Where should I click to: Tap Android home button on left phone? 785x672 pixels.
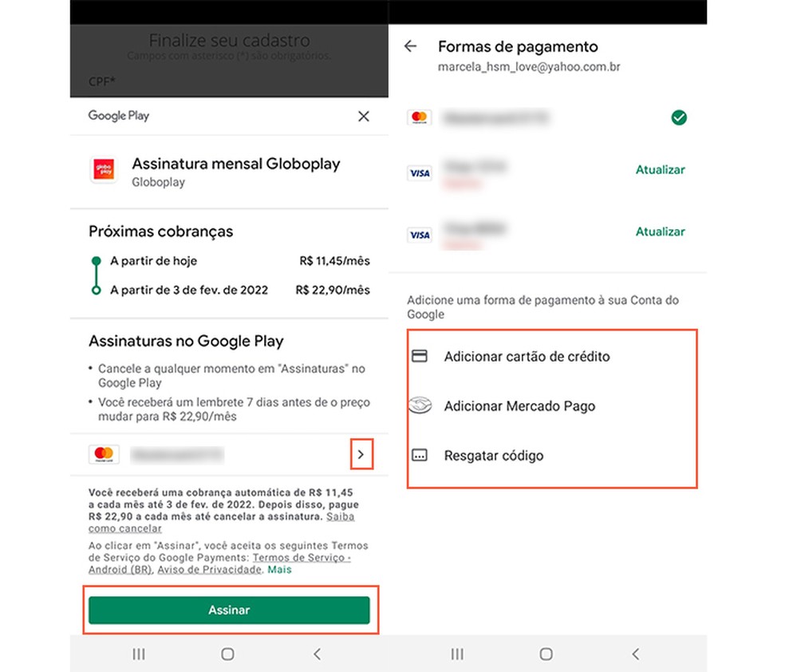(228, 654)
